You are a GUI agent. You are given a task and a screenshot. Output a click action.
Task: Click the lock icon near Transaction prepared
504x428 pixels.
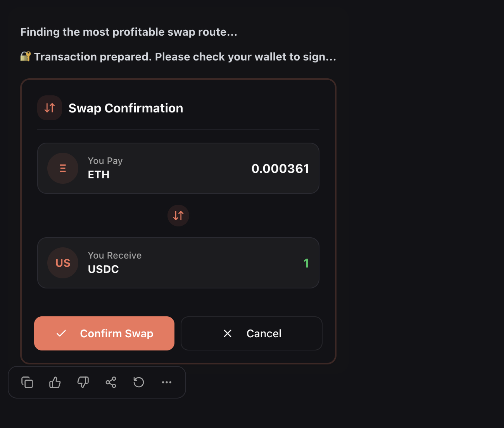pyautogui.click(x=25, y=57)
